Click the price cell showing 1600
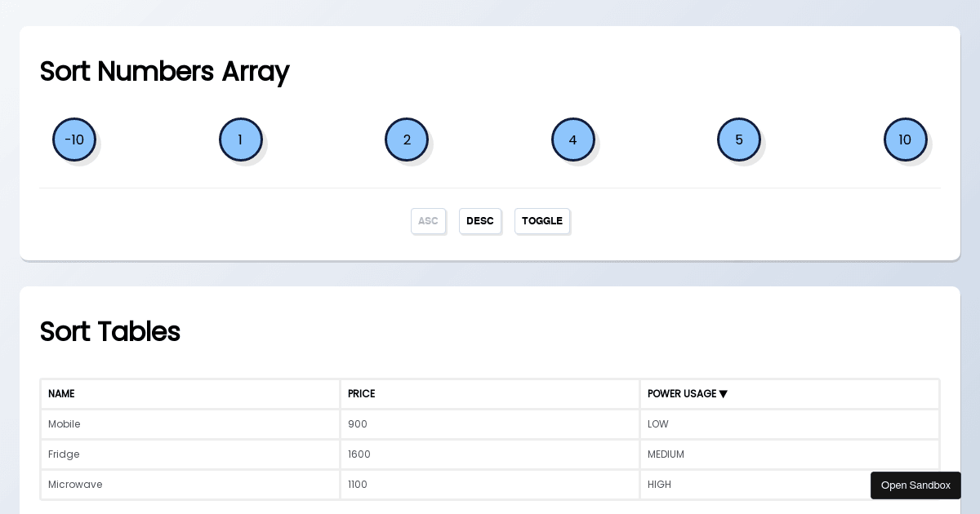The width and height of the screenshot is (980, 514). (x=359, y=454)
